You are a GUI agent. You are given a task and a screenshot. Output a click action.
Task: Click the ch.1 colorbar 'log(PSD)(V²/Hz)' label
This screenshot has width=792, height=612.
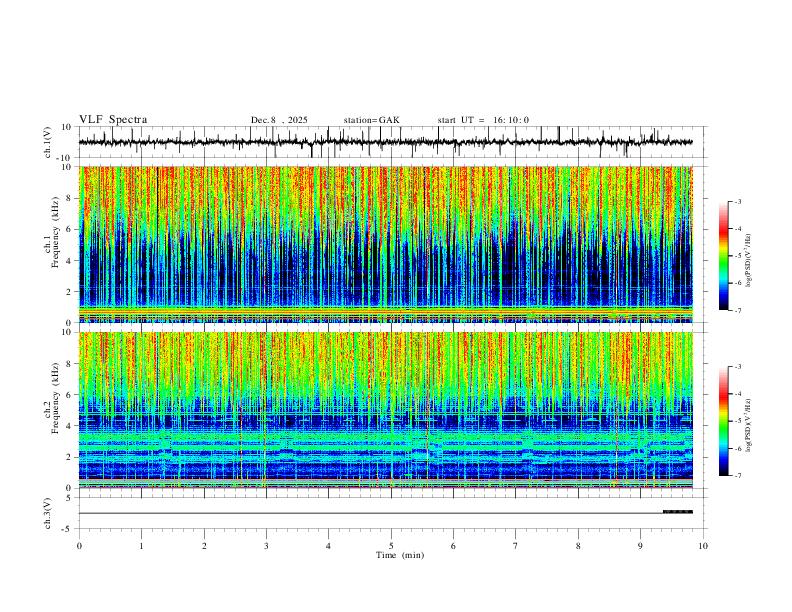[749, 261]
